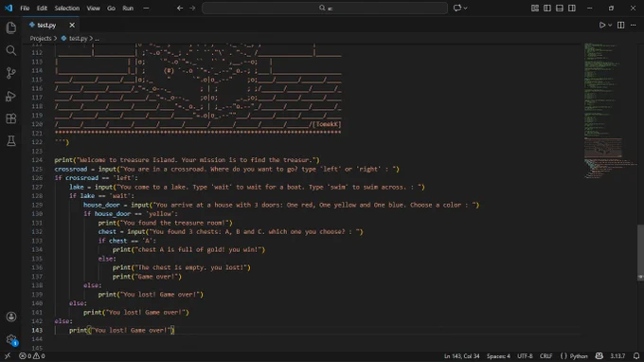The image size is (644, 362).
Task: Show errors and warnings in status bar
Action: 31,356
